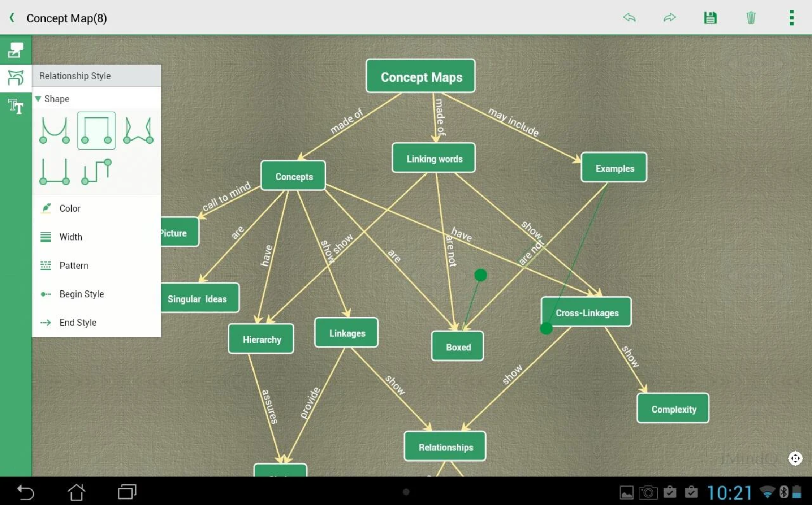Select the square bracket relationship shape
The width and height of the screenshot is (812, 505).
[x=96, y=130]
